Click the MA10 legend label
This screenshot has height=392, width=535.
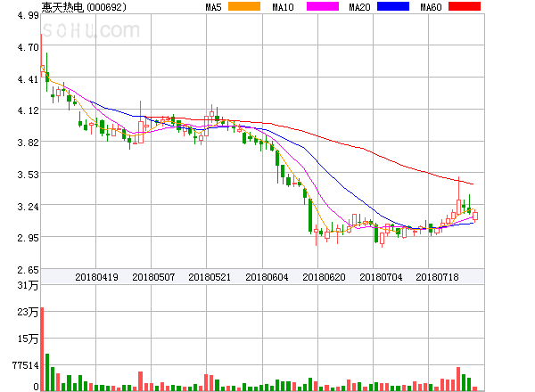283,7
